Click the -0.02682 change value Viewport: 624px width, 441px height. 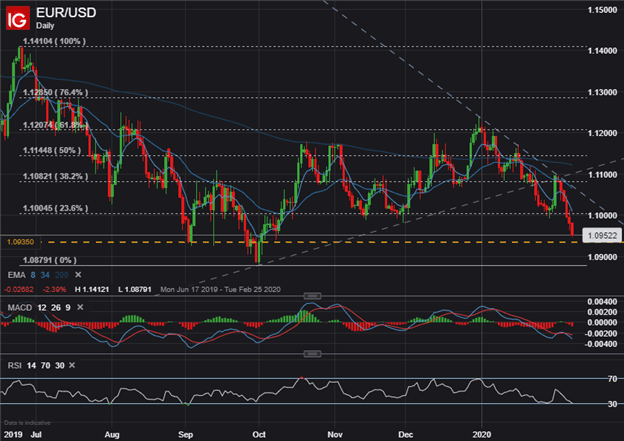click(19, 289)
